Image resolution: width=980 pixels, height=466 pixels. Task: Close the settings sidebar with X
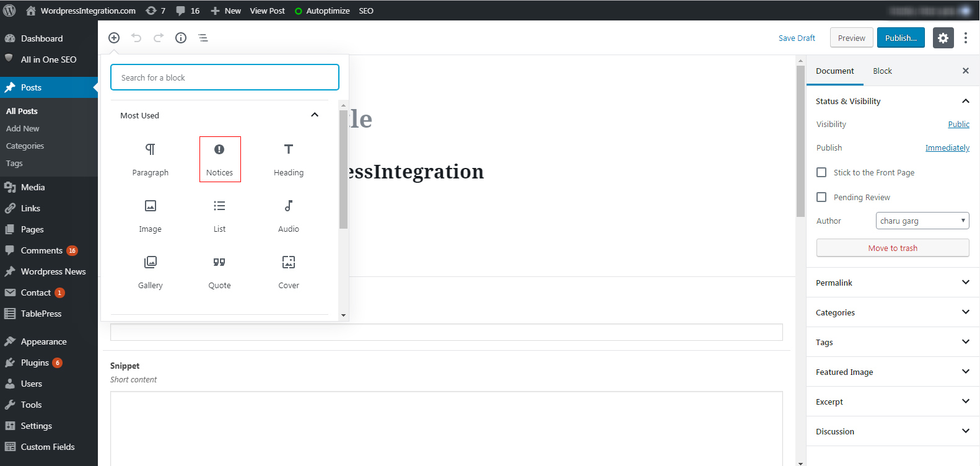[965, 71]
